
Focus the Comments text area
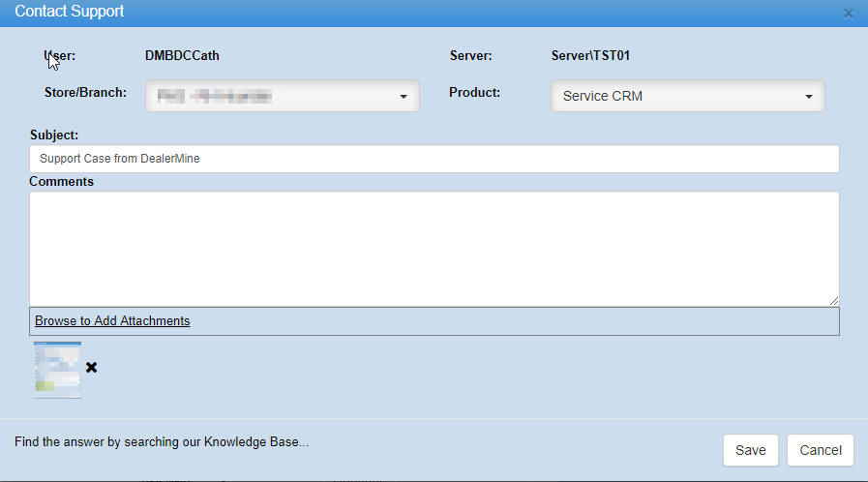pos(434,249)
